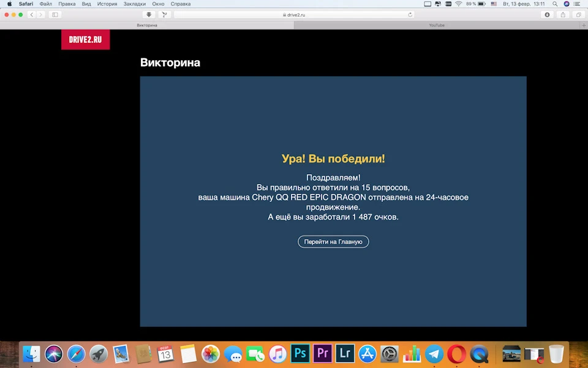The height and width of the screenshot is (368, 588).
Task: Show all tabs overview
Action: (x=579, y=15)
